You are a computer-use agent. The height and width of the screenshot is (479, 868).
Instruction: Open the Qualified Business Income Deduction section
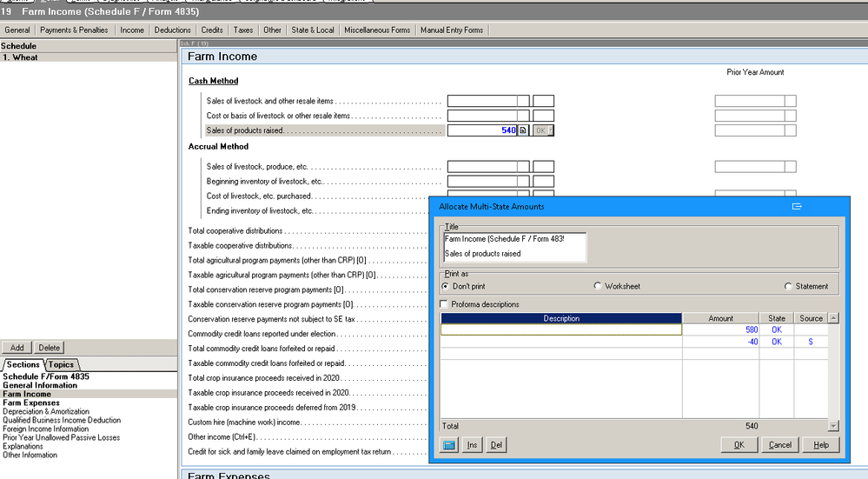tap(62, 420)
